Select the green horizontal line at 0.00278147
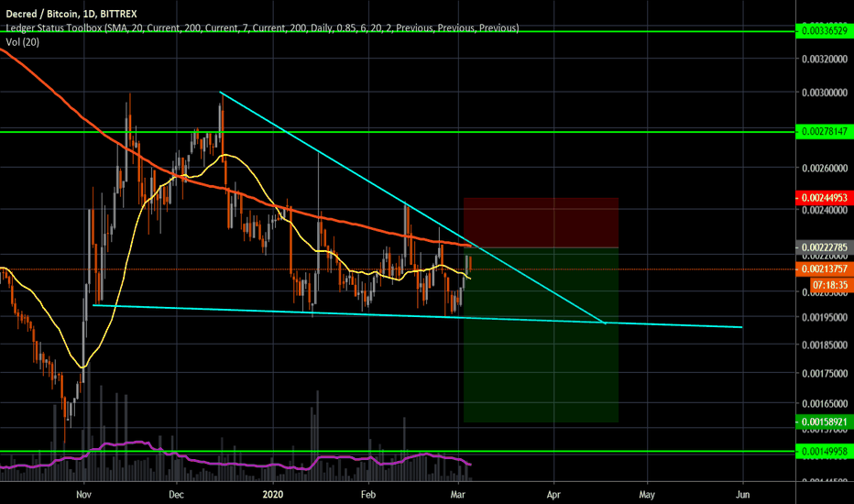Image resolution: width=854 pixels, height=504 pixels. (x=398, y=131)
